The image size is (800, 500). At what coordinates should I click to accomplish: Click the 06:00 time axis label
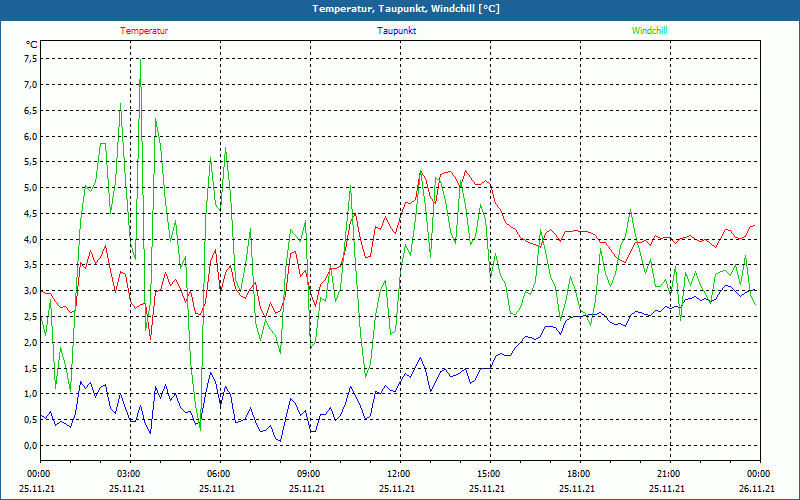point(218,474)
